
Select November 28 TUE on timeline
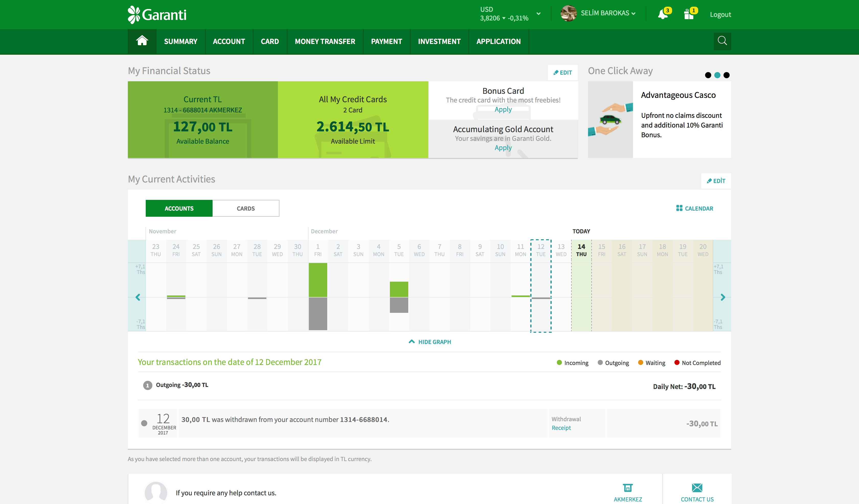pyautogui.click(x=257, y=250)
